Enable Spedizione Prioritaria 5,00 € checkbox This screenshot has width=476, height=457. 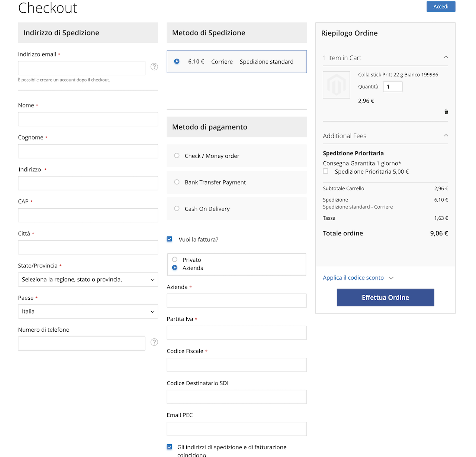click(326, 171)
